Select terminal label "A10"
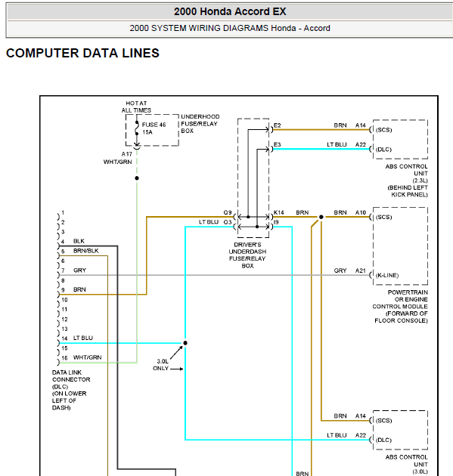Viewport: 453px width, 476px height. coord(361,212)
